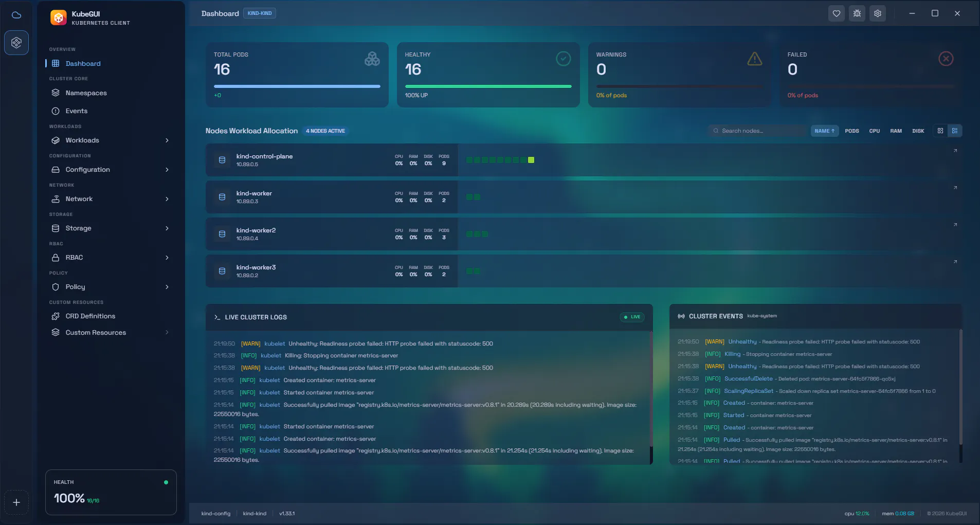Expand the Configuration menu chevron
The width and height of the screenshot is (980, 525).
pyautogui.click(x=167, y=170)
